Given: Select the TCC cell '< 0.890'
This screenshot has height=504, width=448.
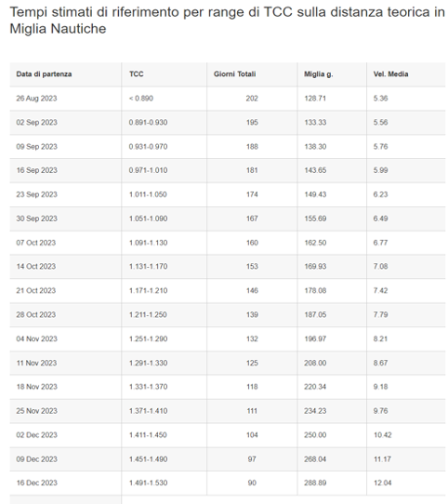Looking at the screenshot, I should [141, 99].
